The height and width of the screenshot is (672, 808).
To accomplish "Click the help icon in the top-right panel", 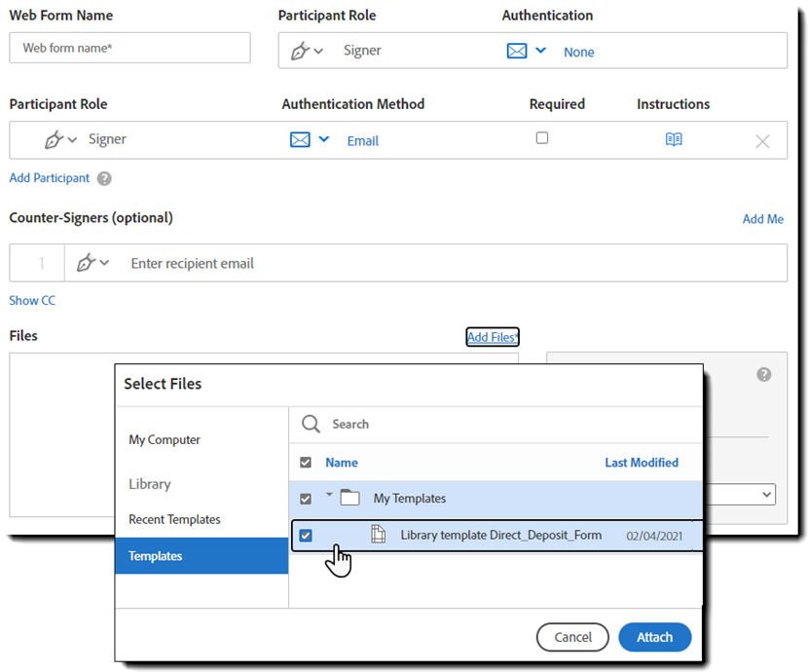I will (x=764, y=374).
